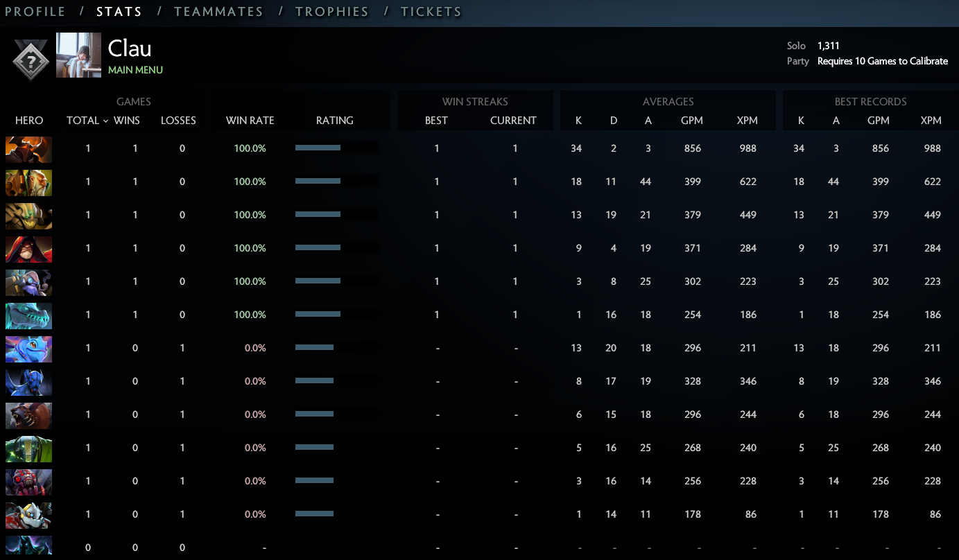Click the rating bar in Chaos Knight row
This screenshot has width=959, height=560.
tap(336, 148)
